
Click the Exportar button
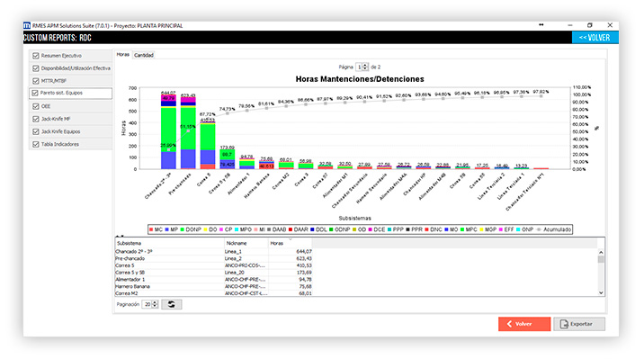pyautogui.click(x=579, y=324)
